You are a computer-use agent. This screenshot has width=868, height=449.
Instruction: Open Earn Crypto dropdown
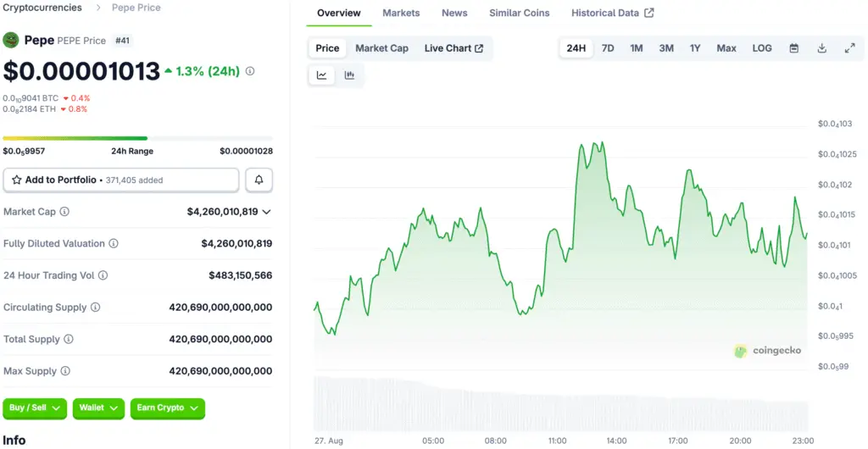168,408
